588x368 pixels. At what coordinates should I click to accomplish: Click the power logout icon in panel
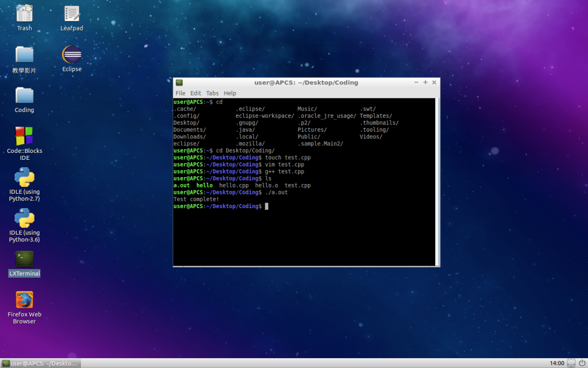(582, 363)
